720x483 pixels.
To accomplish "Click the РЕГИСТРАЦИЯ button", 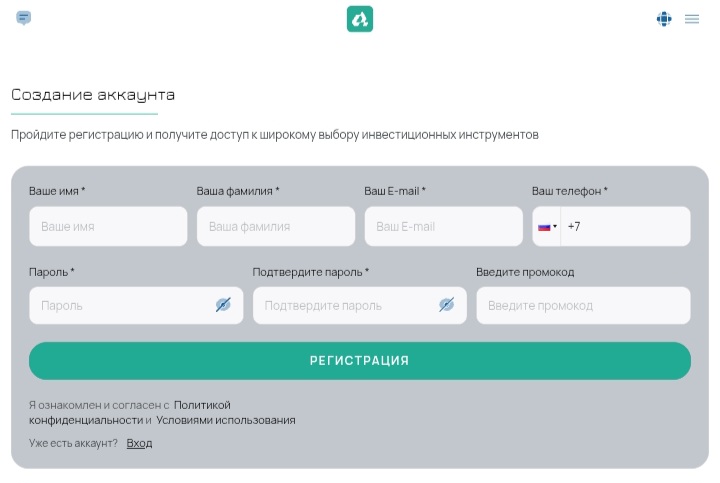I will click(x=360, y=361).
